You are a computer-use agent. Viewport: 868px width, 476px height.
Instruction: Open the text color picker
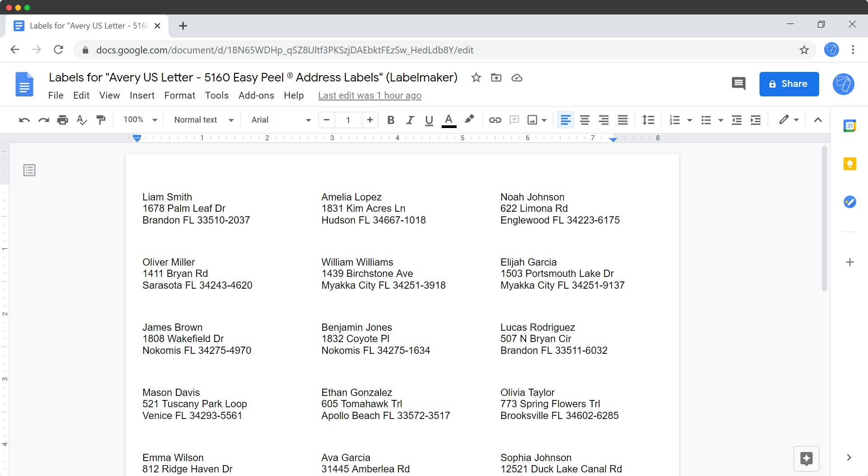coord(448,120)
